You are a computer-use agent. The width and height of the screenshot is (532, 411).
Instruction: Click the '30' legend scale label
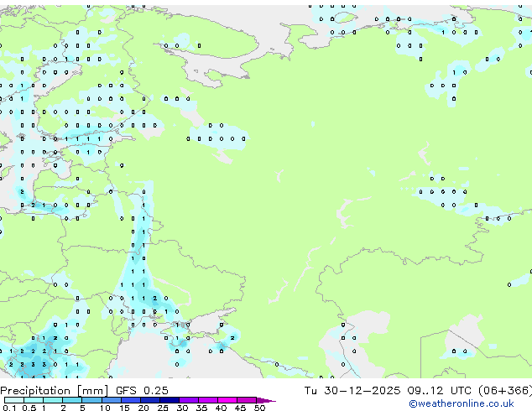click(182, 408)
